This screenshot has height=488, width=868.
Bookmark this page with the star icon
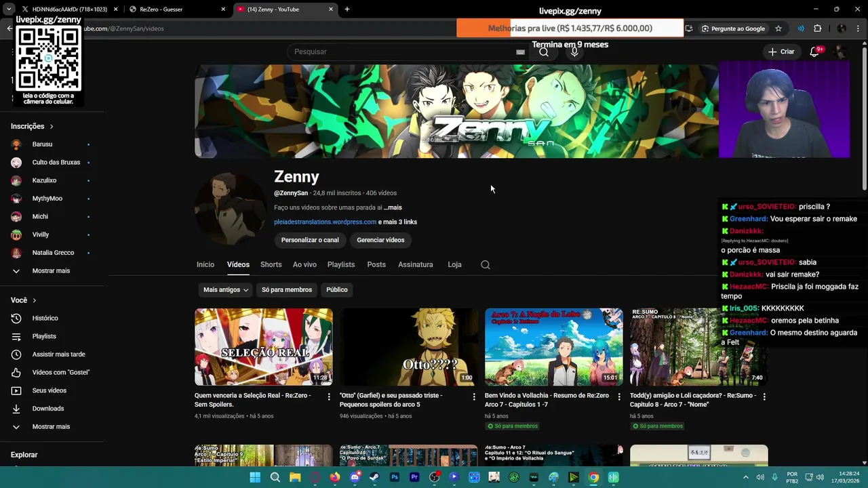click(778, 28)
